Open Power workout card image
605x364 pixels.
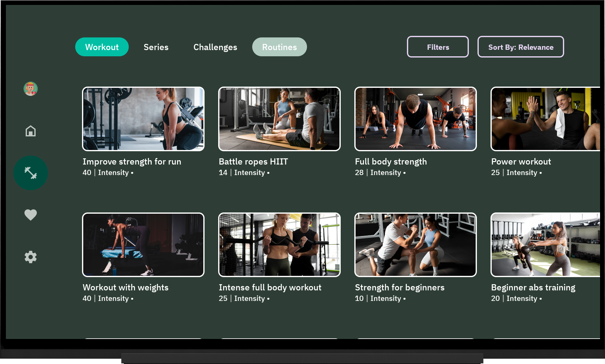click(545, 119)
